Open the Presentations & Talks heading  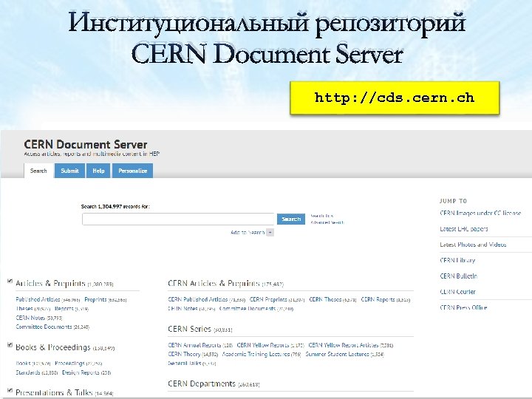54,392
